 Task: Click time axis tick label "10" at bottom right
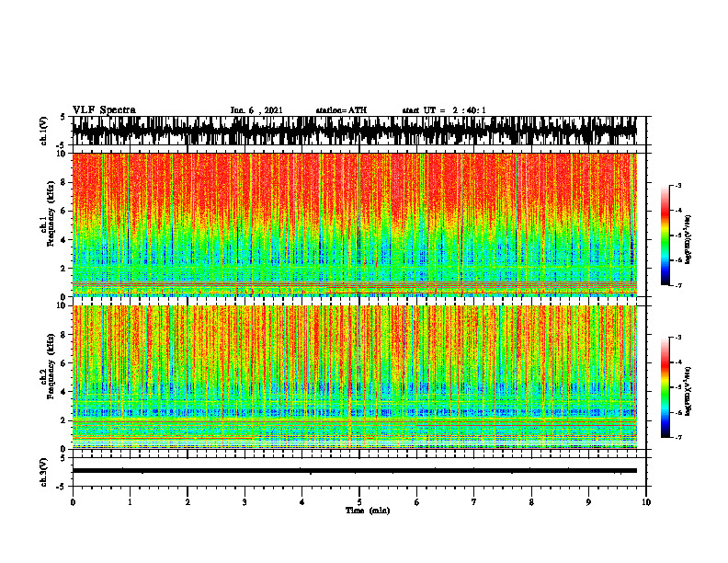(x=646, y=502)
